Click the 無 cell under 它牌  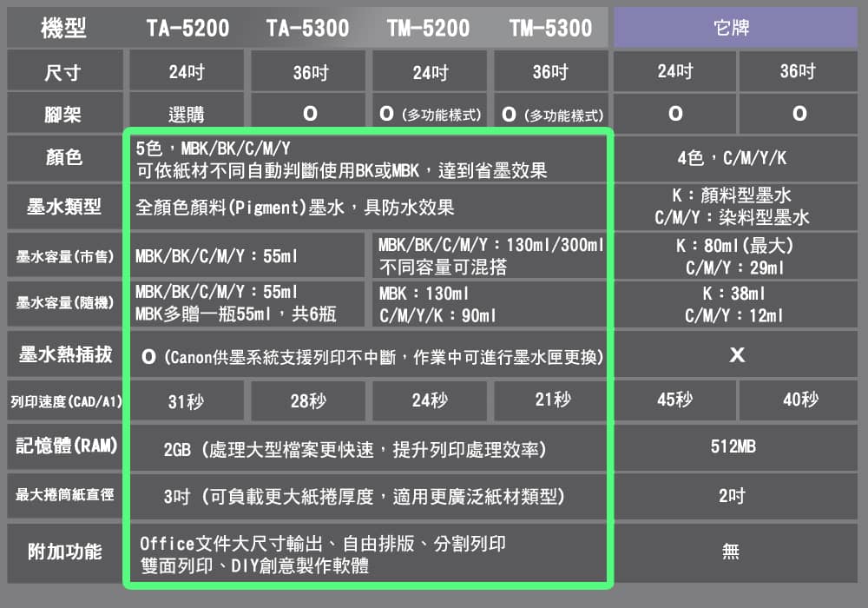point(735,552)
